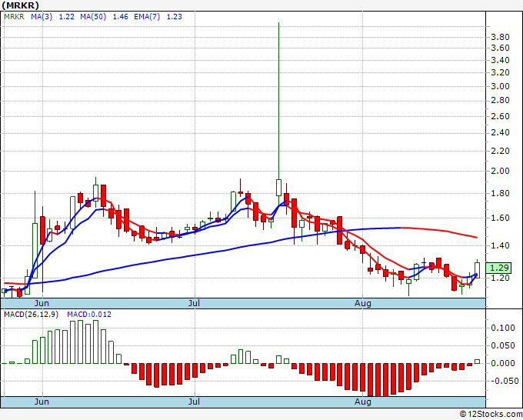The image size is (523, 420).
Task: Select the MRKR ticker legend label
Action: coord(14,17)
